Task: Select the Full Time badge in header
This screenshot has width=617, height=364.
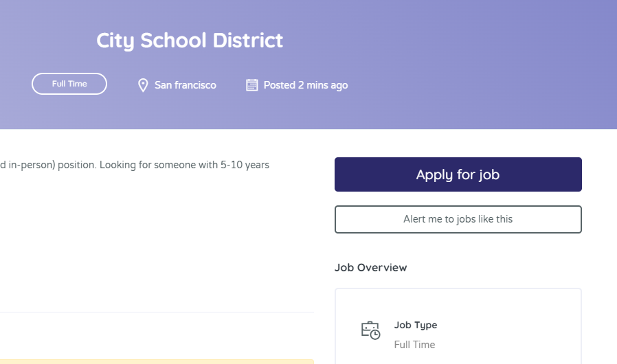Action: tap(69, 84)
